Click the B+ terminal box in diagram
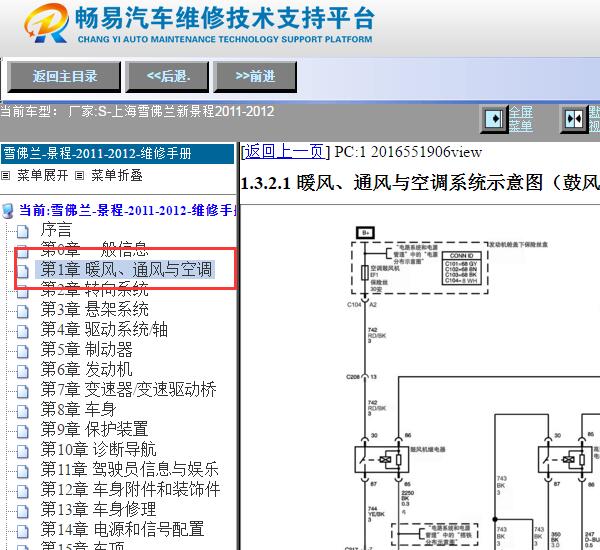Image resolution: width=600 pixels, height=550 pixels. (x=365, y=233)
